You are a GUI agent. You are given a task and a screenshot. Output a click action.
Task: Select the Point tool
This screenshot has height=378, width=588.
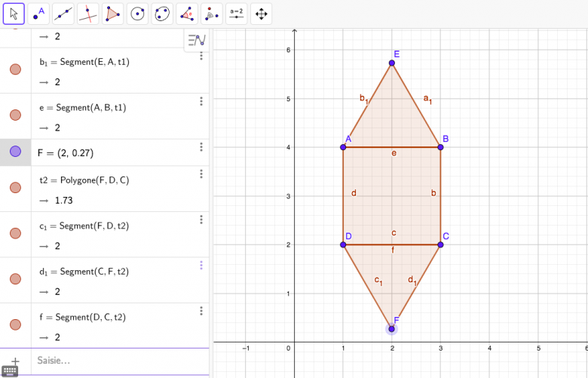(x=38, y=13)
